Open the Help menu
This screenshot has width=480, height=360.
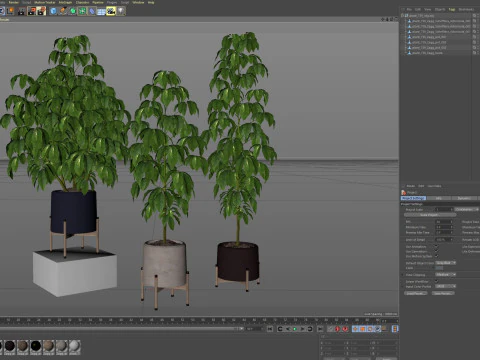tap(151, 2)
